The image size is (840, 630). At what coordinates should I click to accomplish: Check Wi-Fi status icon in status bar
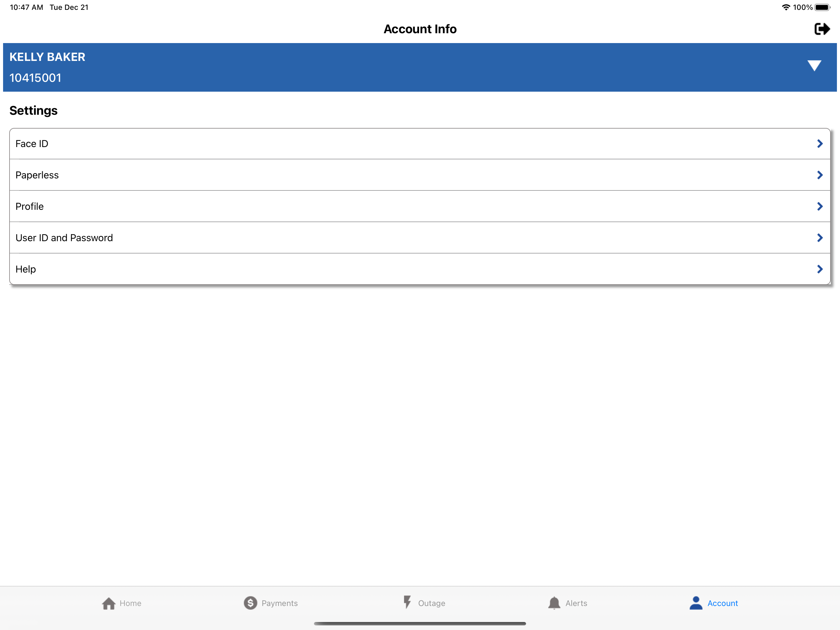(x=786, y=7)
